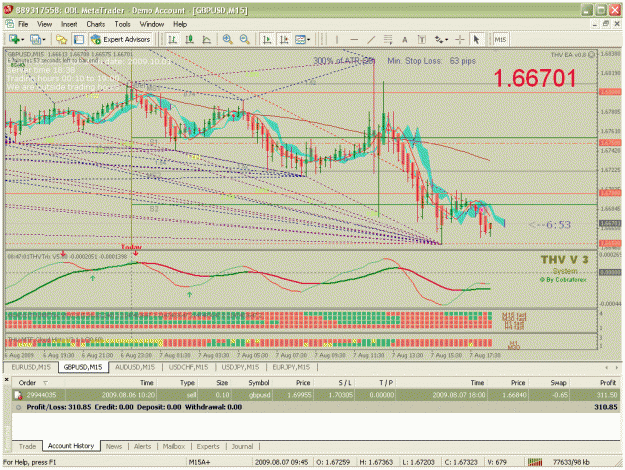Close the Terminal panel with X
The width and height of the screenshot is (625, 470).
pyautogui.click(x=6, y=380)
